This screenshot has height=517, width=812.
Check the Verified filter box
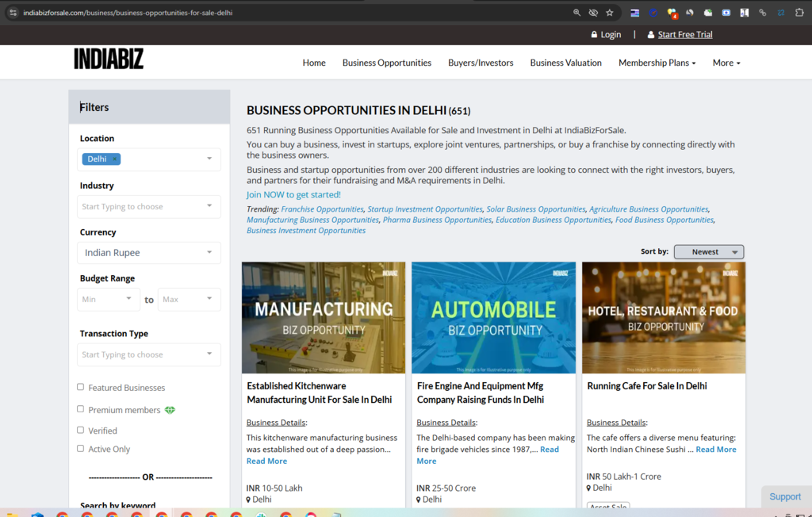[80, 430]
